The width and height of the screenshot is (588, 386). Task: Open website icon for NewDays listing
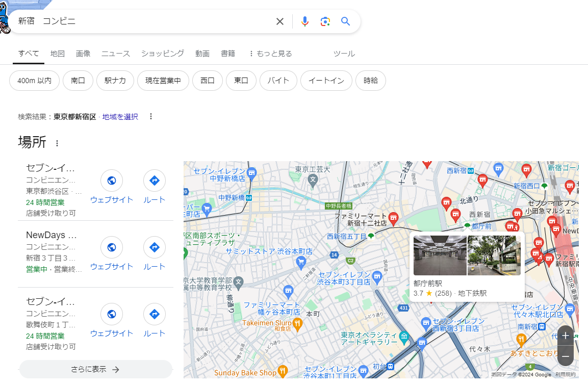point(112,247)
